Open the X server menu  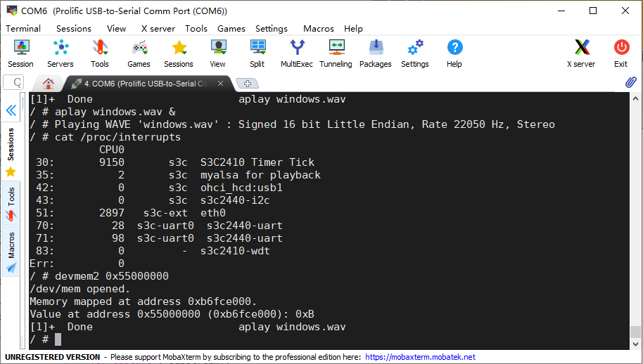pos(158,29)
